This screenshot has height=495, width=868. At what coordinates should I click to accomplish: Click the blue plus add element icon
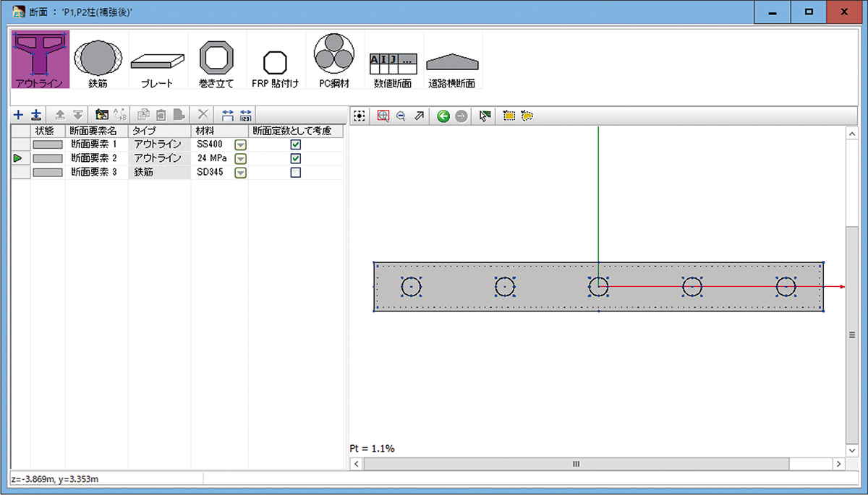[19, 115]
